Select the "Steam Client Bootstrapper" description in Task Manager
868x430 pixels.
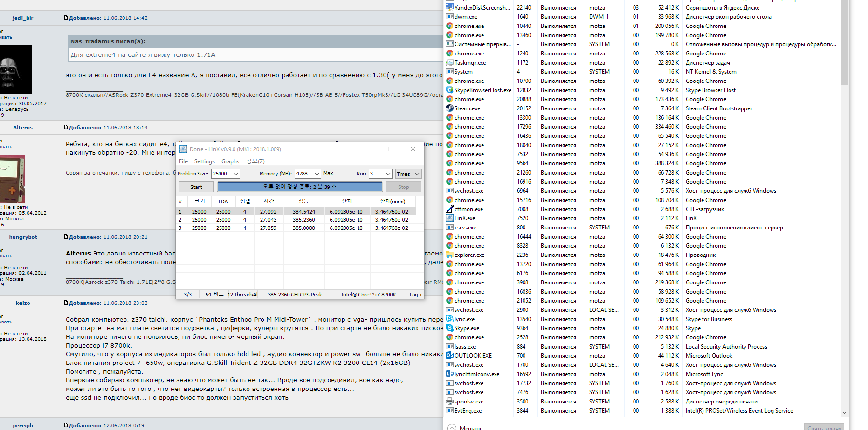[719, 108]
